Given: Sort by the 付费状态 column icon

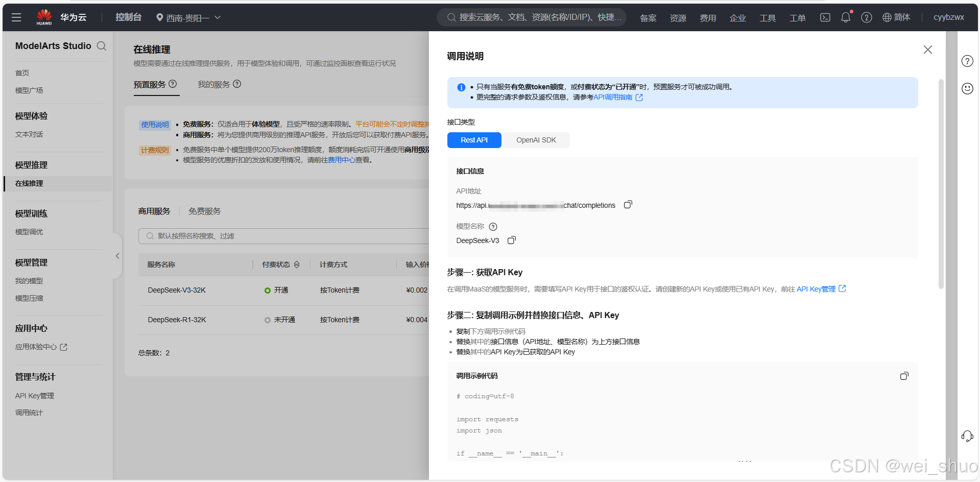Looking at the screenshot, I should (297, 264).
